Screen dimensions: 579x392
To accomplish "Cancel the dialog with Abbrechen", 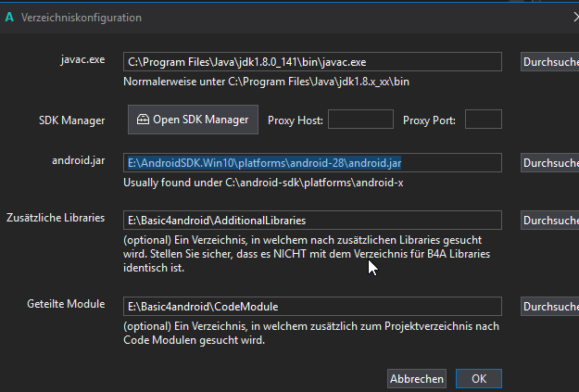I will point(417,379).
